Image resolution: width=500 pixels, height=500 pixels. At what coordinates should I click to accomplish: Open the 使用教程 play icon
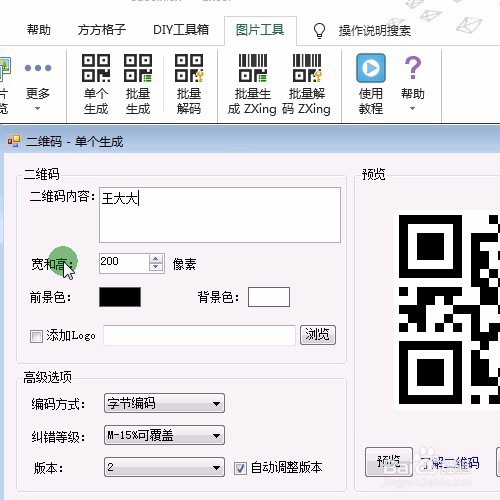click(x=371, y=68)
